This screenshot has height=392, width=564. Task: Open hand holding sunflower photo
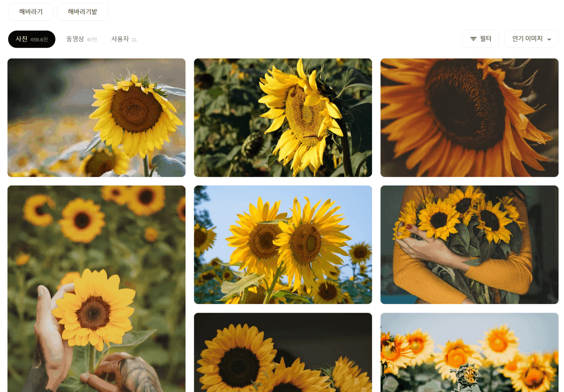(97, 288)
